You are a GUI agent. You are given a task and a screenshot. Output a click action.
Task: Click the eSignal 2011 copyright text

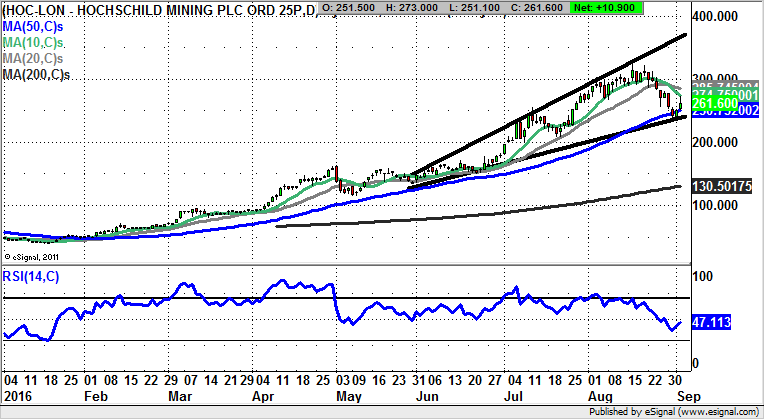[35, 256]
